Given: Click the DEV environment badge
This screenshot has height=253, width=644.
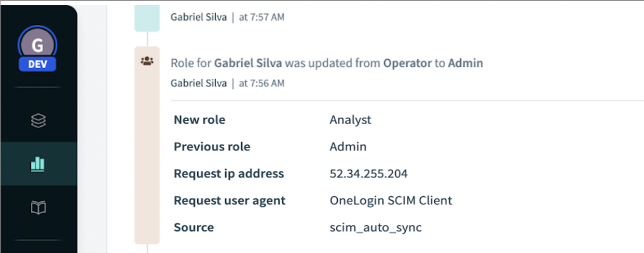Looking at the screenshot, I should click(38, 64).
